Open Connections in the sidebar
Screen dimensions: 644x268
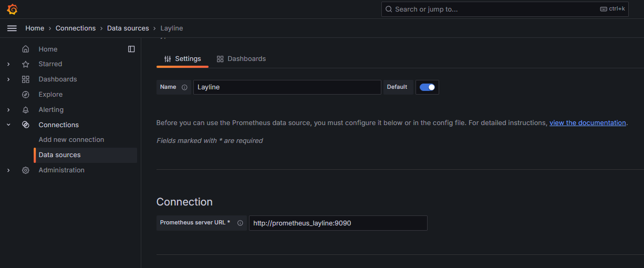(59, 125)
